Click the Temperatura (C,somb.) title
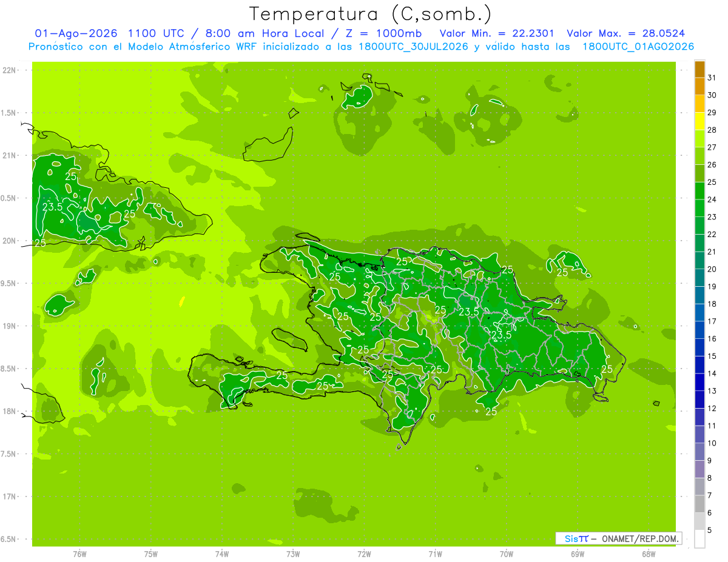 (370, 13)
